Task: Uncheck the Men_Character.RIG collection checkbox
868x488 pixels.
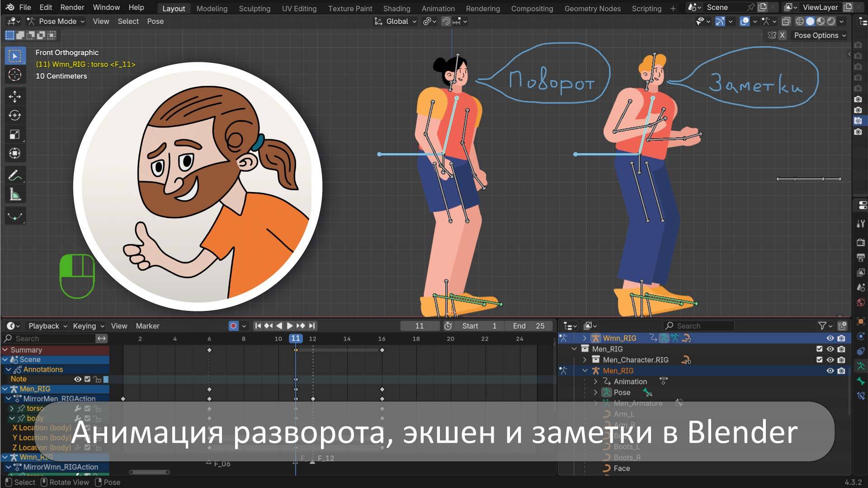Action: pyautogui.click(x=819, y=360)
